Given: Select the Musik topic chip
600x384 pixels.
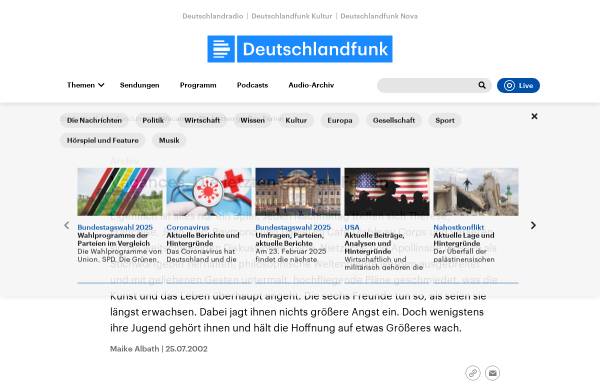Looking at the screenshot, I should tap(169, 140).
